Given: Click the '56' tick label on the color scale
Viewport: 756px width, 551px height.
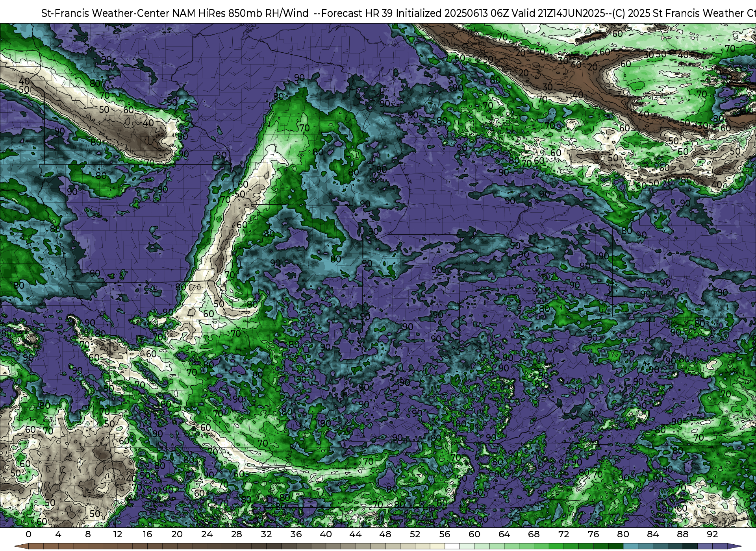Looking at the screenshot, I should pyautogui.click(x=445, y=534).
